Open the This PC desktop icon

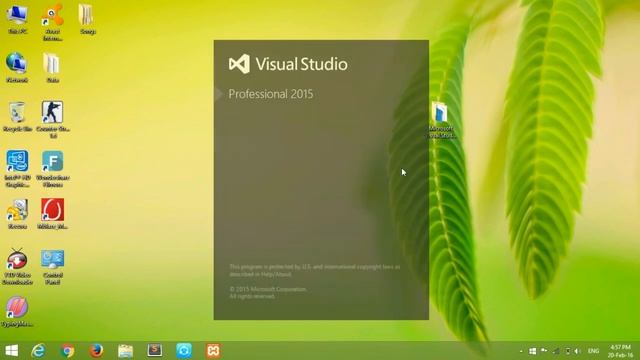[17, 19]
